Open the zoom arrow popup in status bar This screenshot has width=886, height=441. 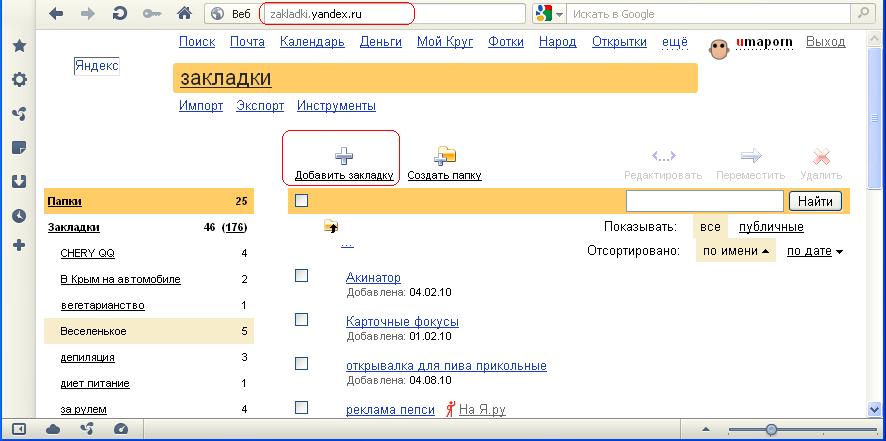[706, 430]
